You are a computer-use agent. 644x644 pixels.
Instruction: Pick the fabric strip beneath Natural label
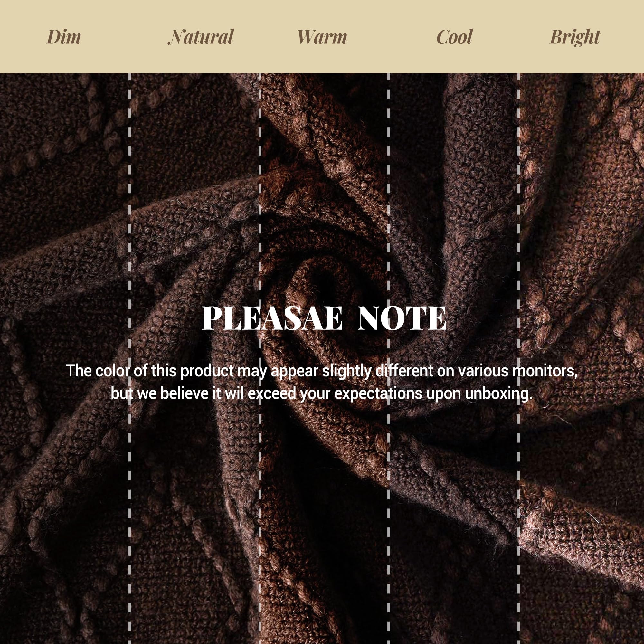tap(194, 358)
